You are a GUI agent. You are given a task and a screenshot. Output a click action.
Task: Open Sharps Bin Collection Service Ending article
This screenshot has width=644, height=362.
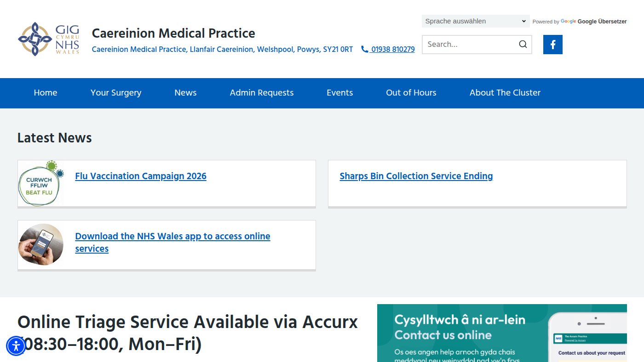click(x=416, y=176)
